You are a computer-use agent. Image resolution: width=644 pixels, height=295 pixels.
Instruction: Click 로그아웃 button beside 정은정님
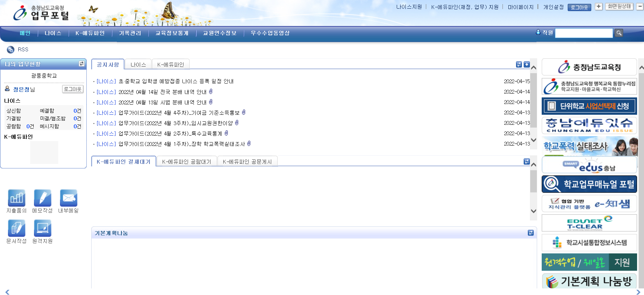(73, 89)
